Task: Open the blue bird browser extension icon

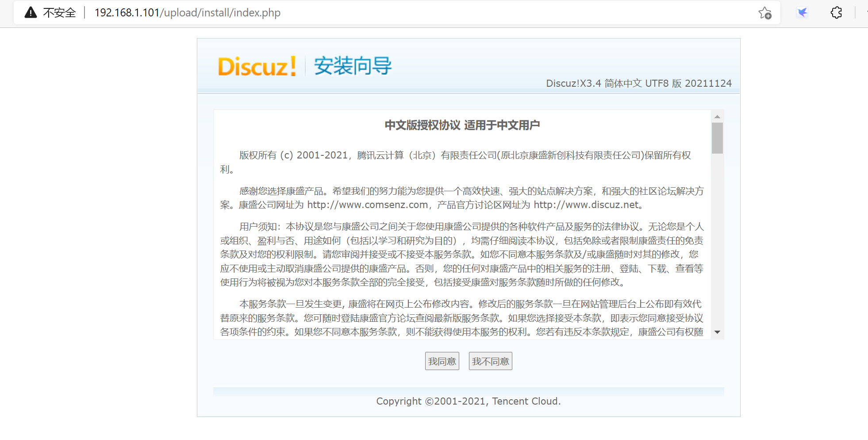Action: click(x=802, y=12)
